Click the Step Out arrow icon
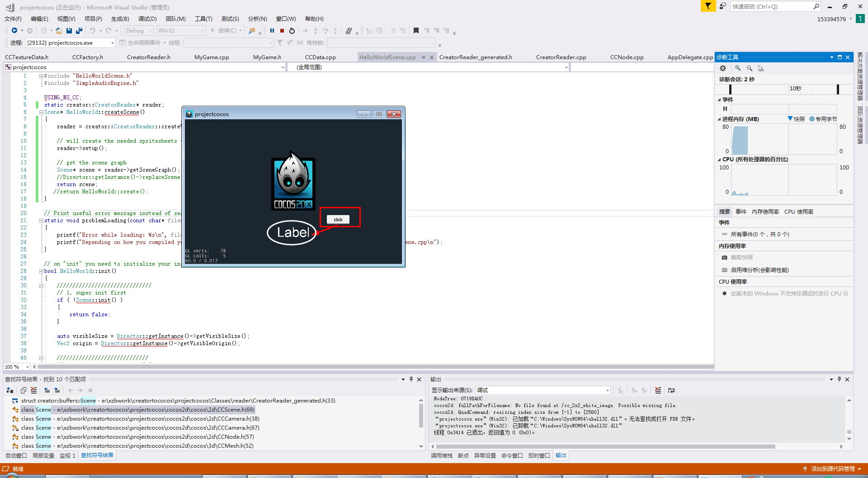Image resolution: width=868 pixels, height=478 pixels. click(335, 31)
